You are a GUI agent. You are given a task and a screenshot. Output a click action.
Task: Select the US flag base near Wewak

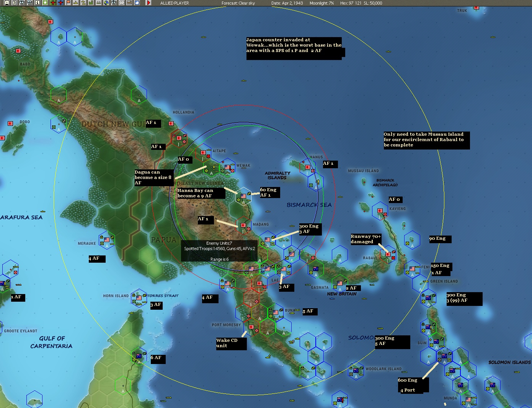(227, 167)
